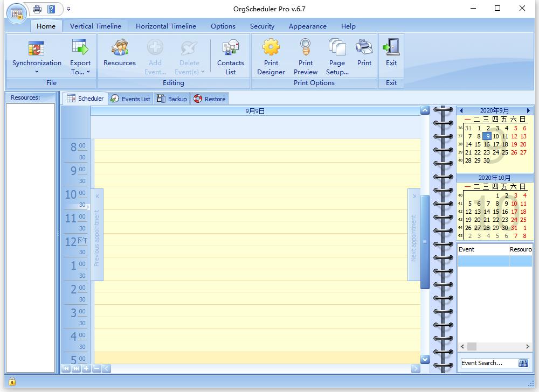Switch to the Scheduler tab
This screenshot has height=392, width=539.
click(x=85, y=99)
